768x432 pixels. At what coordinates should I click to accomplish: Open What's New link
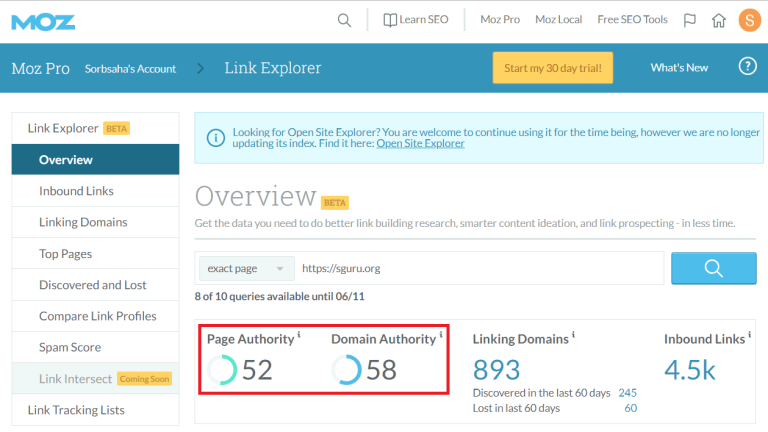pos(679,68)
